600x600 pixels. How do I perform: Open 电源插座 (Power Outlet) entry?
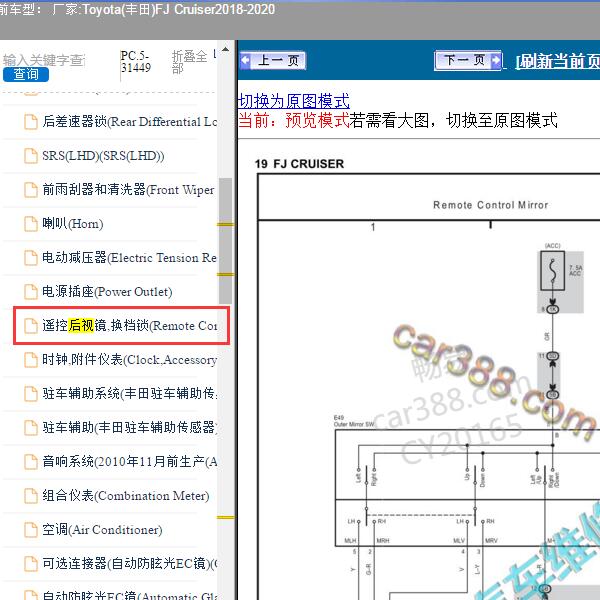[x=107, y=292]
